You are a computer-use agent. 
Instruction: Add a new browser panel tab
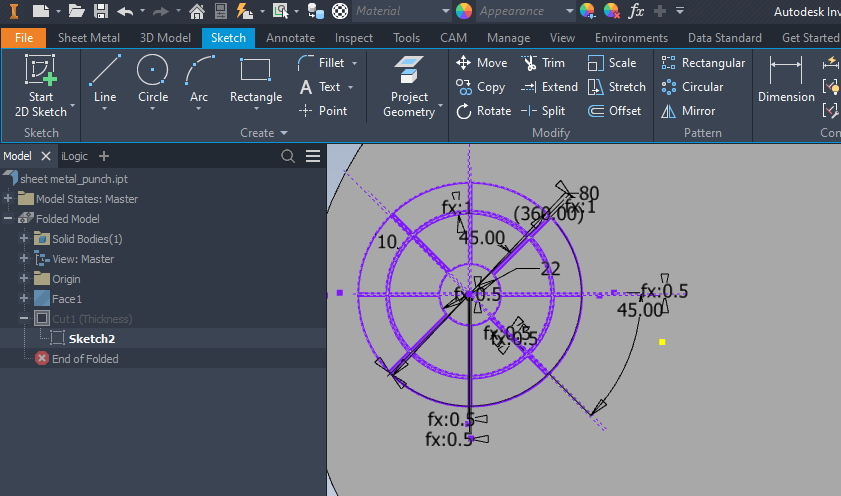click(x=104, y=156)
